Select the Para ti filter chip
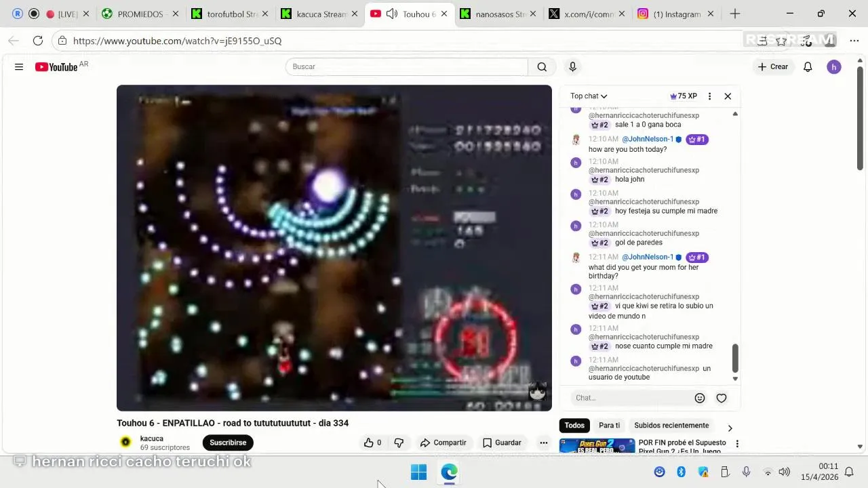The width and height of the screenshot is (868, 488). pos(609,426)
